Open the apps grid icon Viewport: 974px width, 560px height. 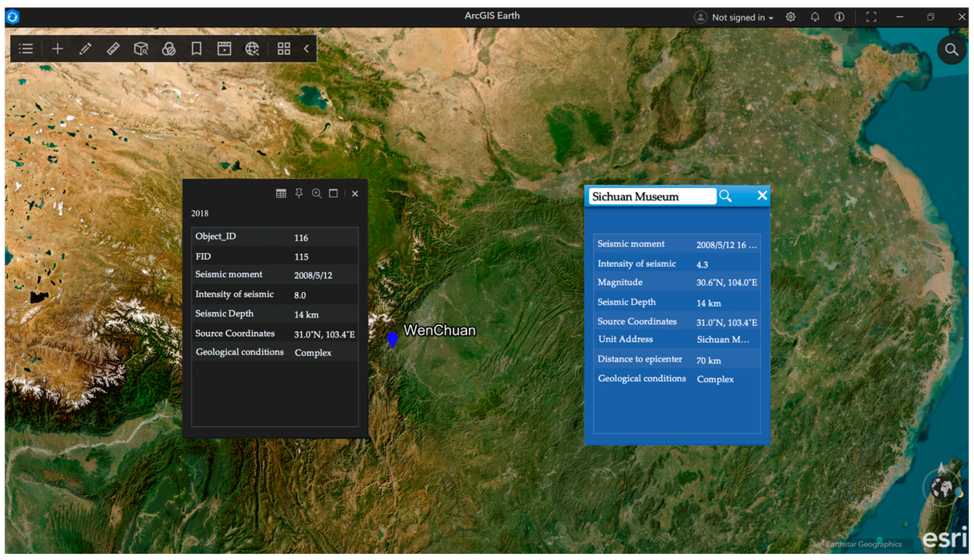[284, 49]
